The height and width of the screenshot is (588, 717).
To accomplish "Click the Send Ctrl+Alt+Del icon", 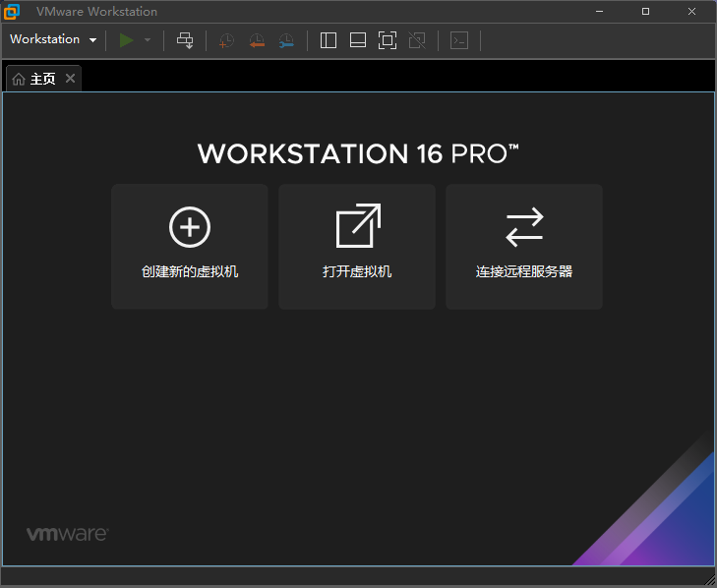I will (x=185, y=40).
